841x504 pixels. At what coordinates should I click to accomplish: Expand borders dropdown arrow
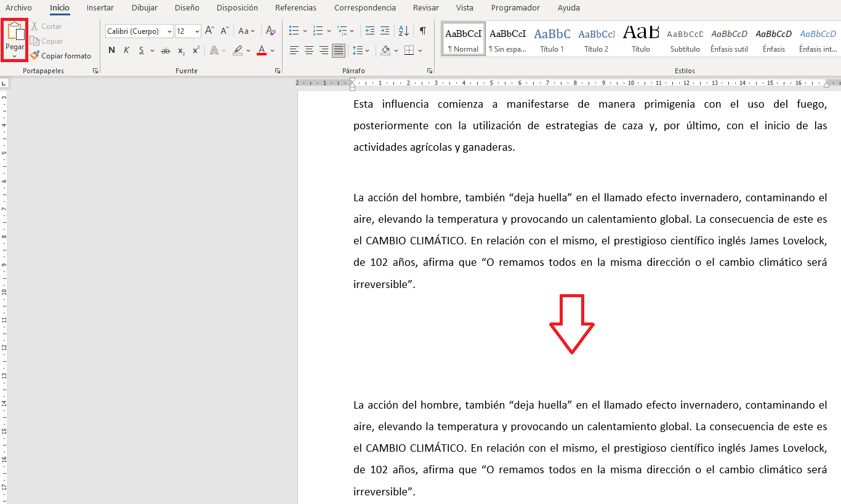[x=420, y=50]
